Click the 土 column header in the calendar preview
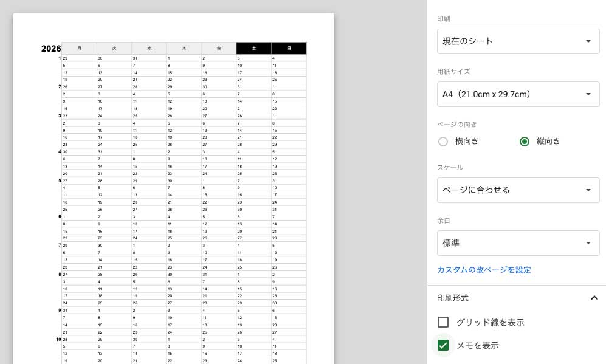This screenshot has height=364, width=606. click(x=253, y=49)
